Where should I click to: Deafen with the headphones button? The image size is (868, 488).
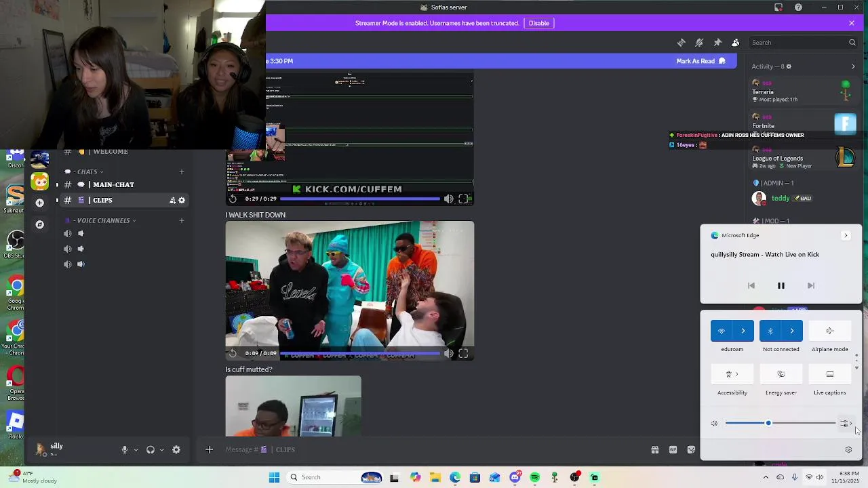(151, 449)
